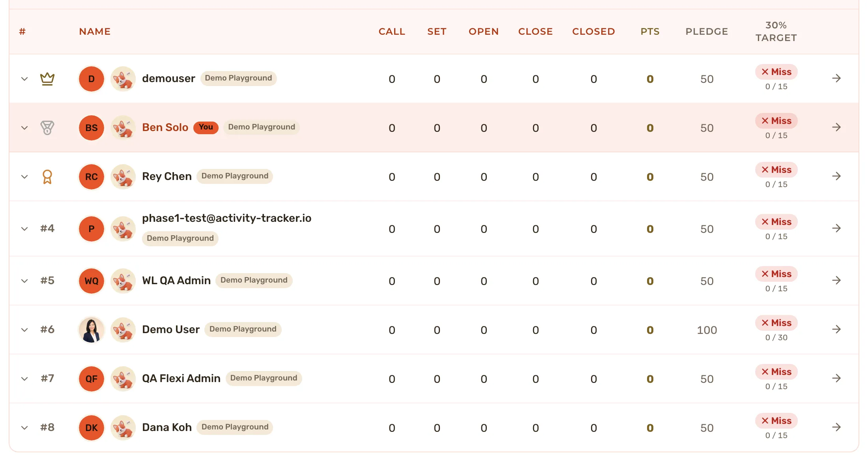The height and width of the screenshot is (461, 868).
Task: Expand the #4 row chevron
Action: 24,229
